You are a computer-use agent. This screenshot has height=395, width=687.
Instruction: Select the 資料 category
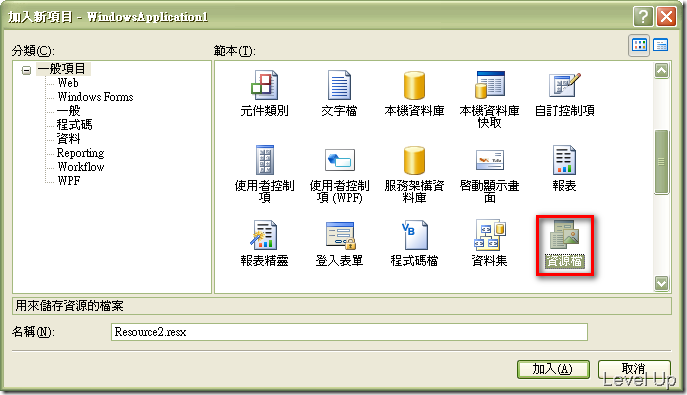click(69, 139)
